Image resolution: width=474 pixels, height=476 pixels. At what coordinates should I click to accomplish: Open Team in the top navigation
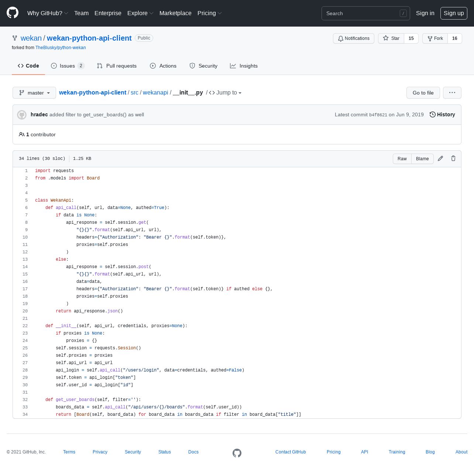tap(81, 13)
